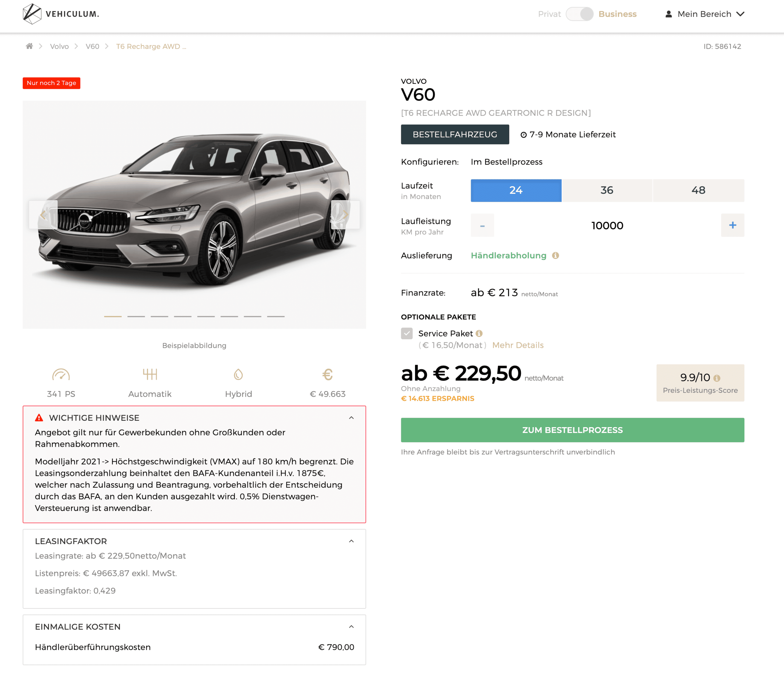Open Mein Bereich dropdown
The width and height of the screenshot is (784, 696).
coord(704,14)
